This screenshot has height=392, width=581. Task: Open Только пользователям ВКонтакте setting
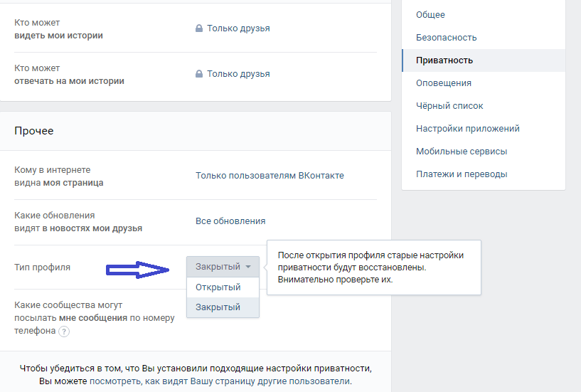click(x=270, y=176)
